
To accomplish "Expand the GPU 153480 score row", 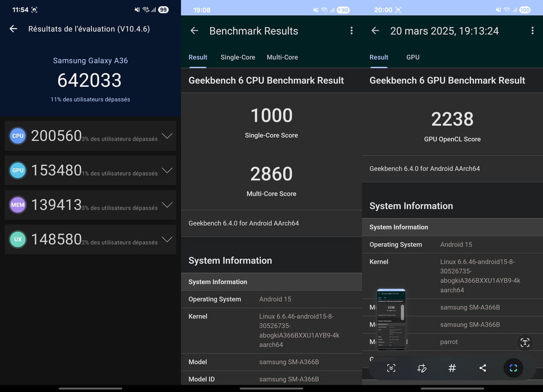I will click(x=90, y=170).
